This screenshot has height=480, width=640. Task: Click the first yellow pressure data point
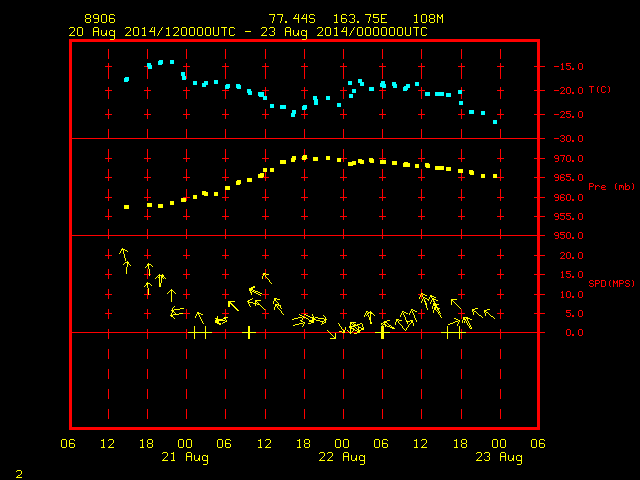127,207
